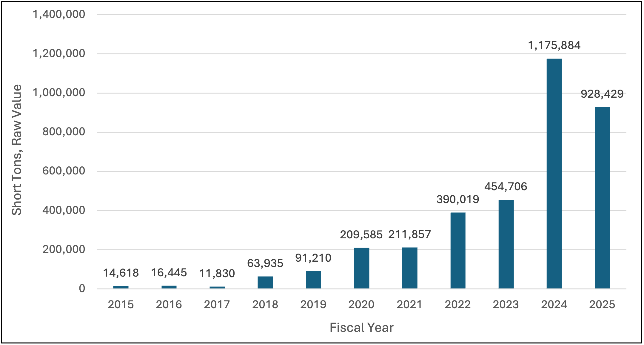644x345 pixels.
Task: Click the data label 14,618
Action: [x=121, y=273]
